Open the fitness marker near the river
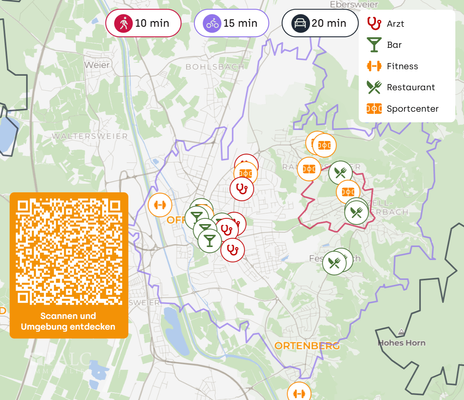464x400 pixels. (x=160, y=205)
